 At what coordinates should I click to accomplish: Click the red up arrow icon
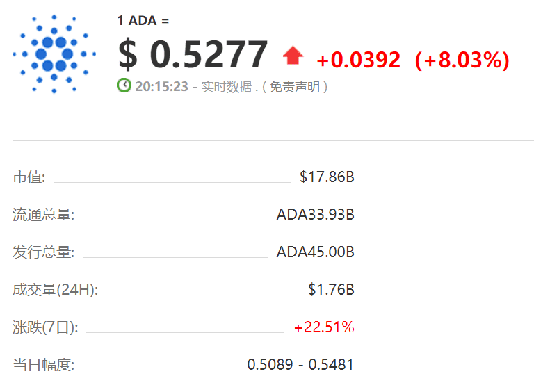click(293, 56)
